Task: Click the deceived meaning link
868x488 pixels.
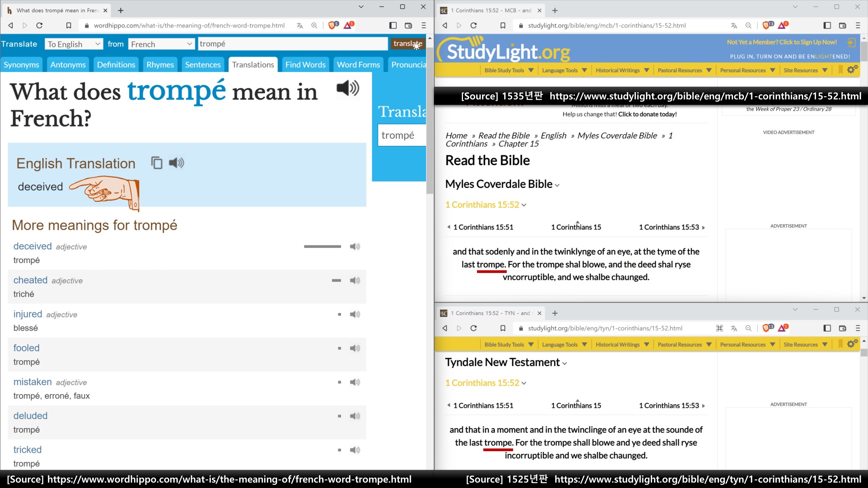Action: pyautogui.click(x=33, y=246)
